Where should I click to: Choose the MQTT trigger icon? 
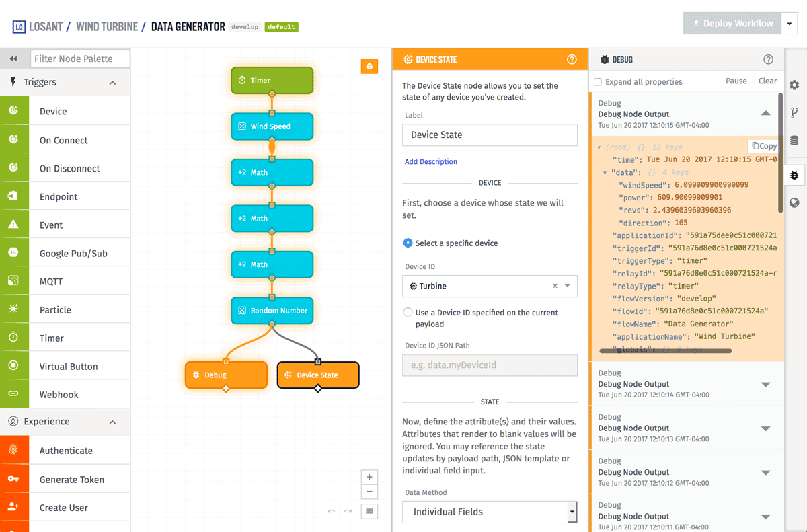click(x=14, y=281)
